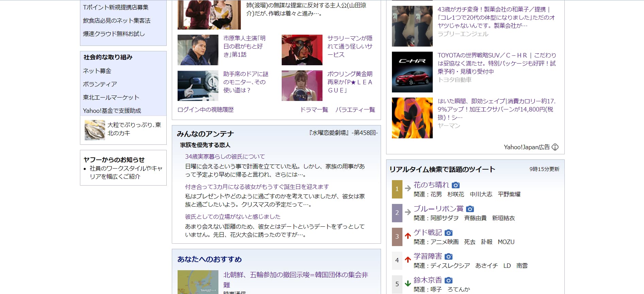This screenshot has width=644, height=294.
Task: Click related keyword アニメ映画
Action: pos(445,242)
